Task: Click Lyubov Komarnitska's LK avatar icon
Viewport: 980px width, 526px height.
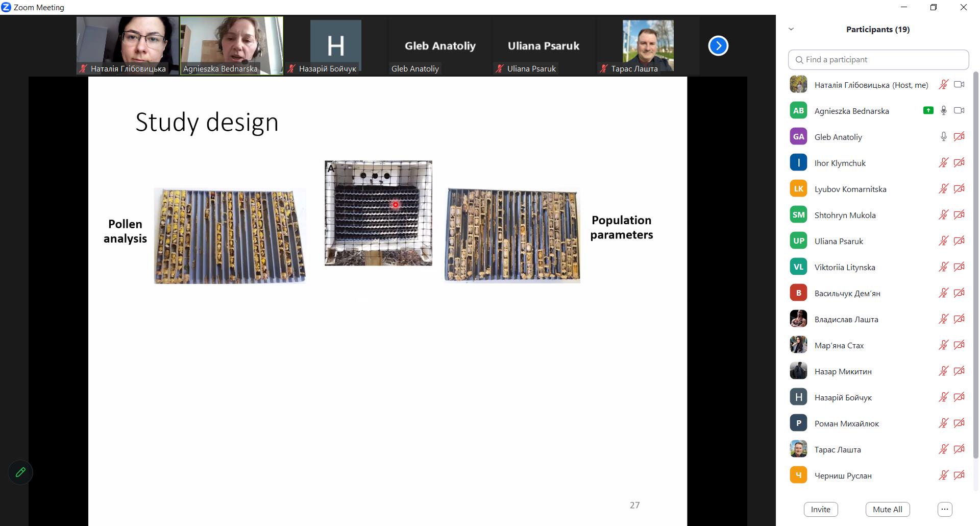Action: click(x=798, y=189)
